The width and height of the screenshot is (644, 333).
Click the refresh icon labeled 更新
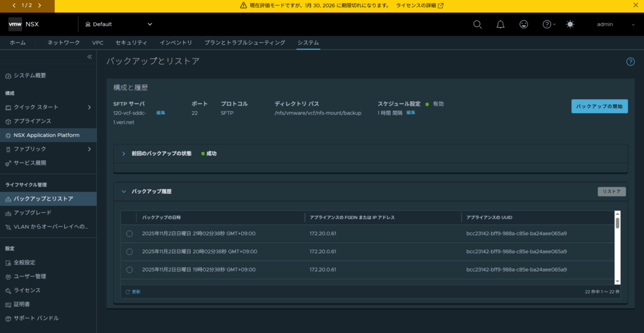(x=132, y=292)
